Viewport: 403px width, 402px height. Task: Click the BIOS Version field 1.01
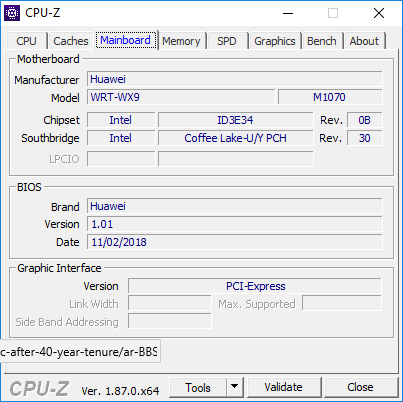235,224
